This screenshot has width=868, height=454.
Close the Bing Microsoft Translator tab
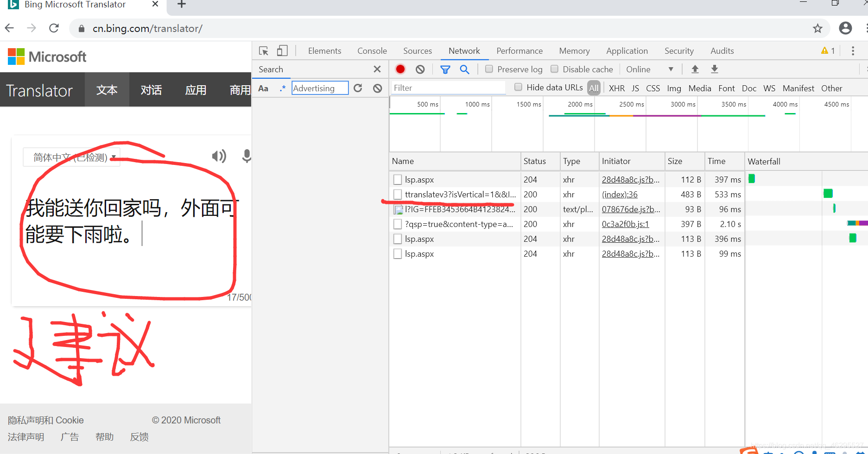coord(155,4)
